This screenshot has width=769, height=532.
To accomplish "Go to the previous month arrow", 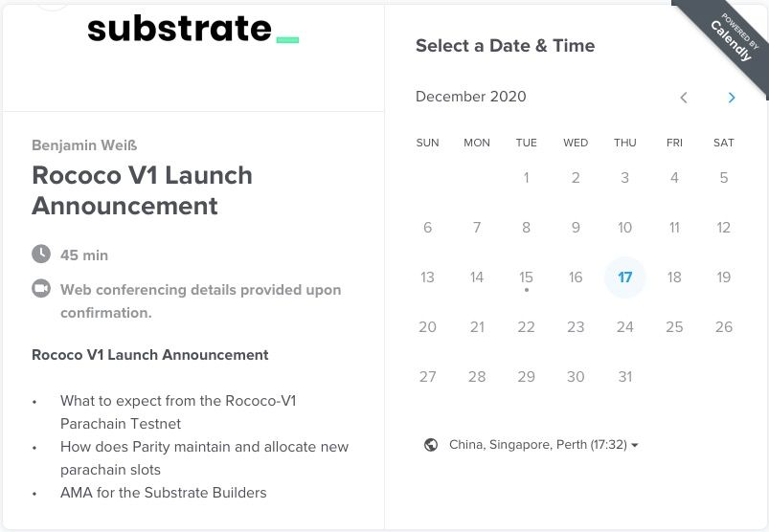I will point(684,98).
